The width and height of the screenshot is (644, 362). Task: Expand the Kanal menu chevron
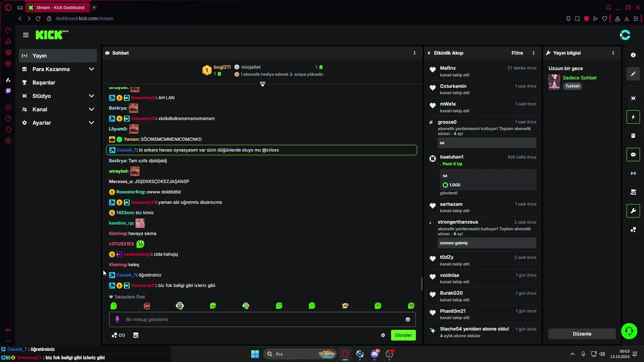[x=91, y=109]
